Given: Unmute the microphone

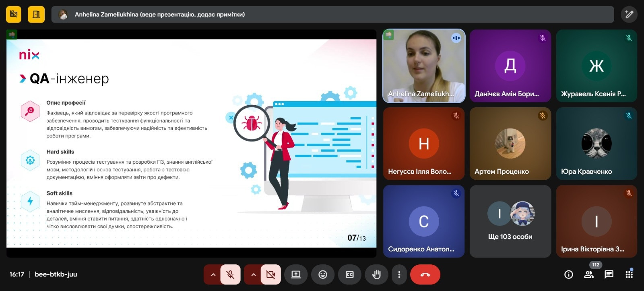Looking at the screenshot, I should (x=230, y=274).
